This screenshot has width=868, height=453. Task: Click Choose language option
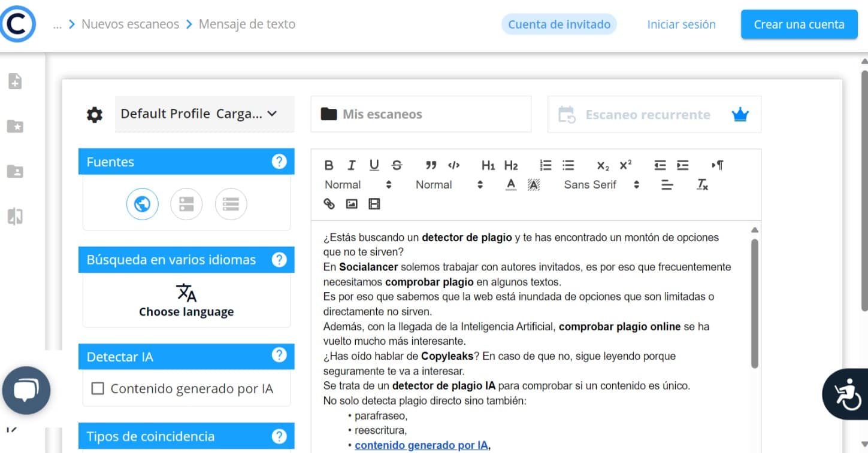point(186,300)
